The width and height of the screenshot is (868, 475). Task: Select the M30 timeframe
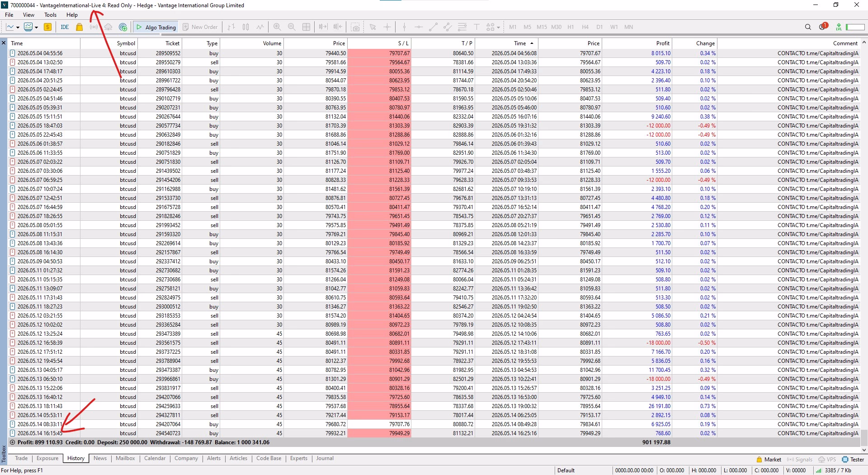click(556, 27)
